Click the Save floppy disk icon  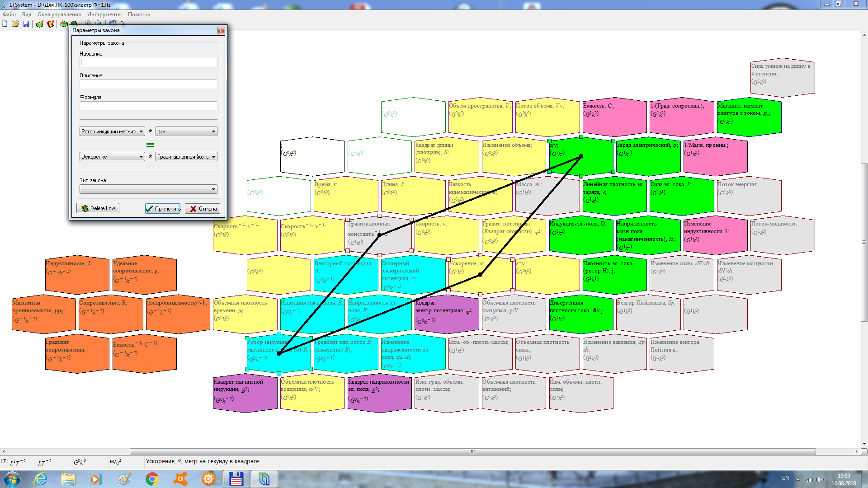point(26,24)
